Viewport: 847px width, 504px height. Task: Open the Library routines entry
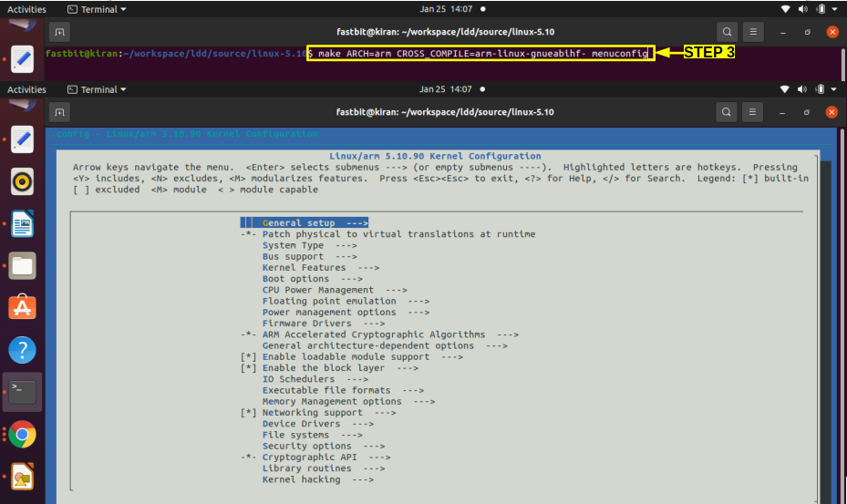click(324, 468)
